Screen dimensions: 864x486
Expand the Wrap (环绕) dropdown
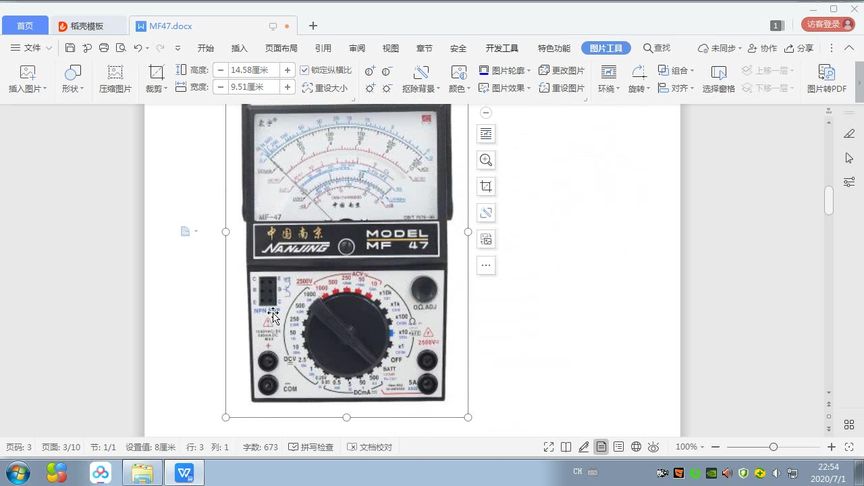[x=618, y=89]
